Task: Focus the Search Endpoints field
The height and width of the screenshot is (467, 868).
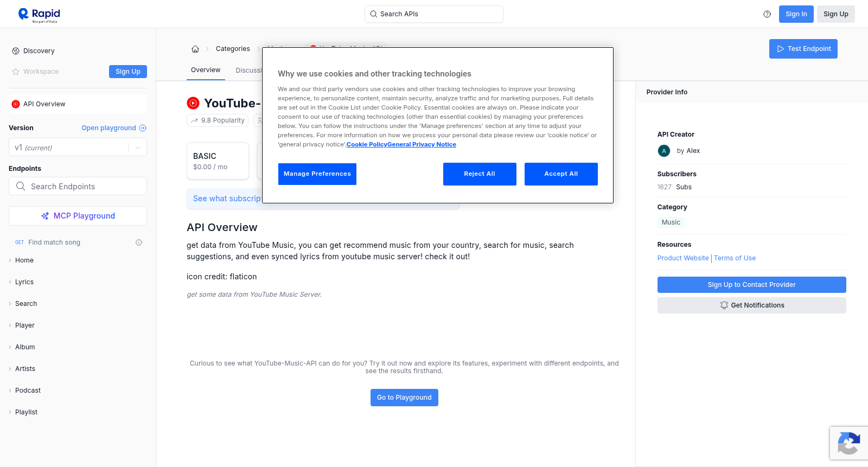Action: [78, 186]
